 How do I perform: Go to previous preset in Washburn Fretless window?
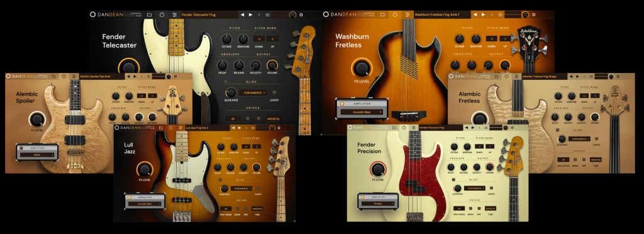(x=475, y=14)
